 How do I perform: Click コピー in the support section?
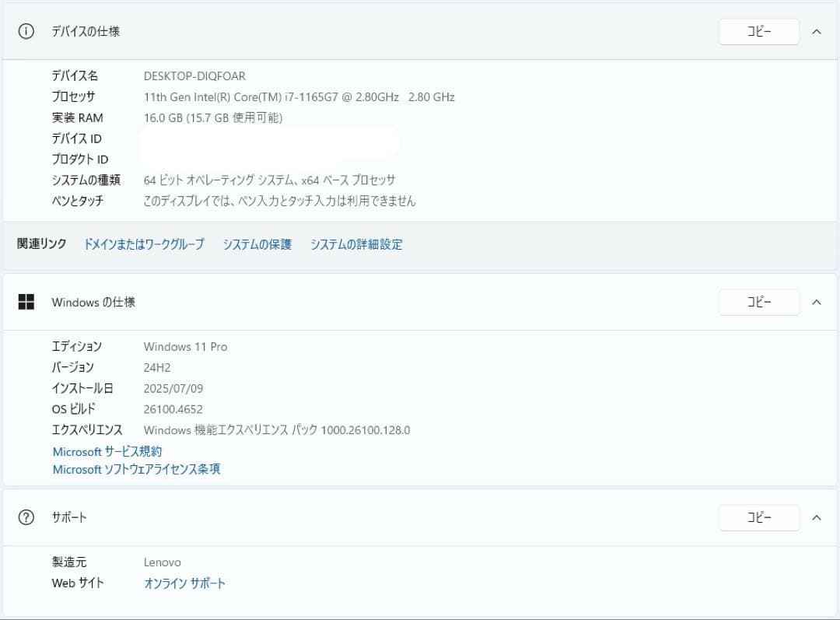pyautogui.click(x=758, y=517)
